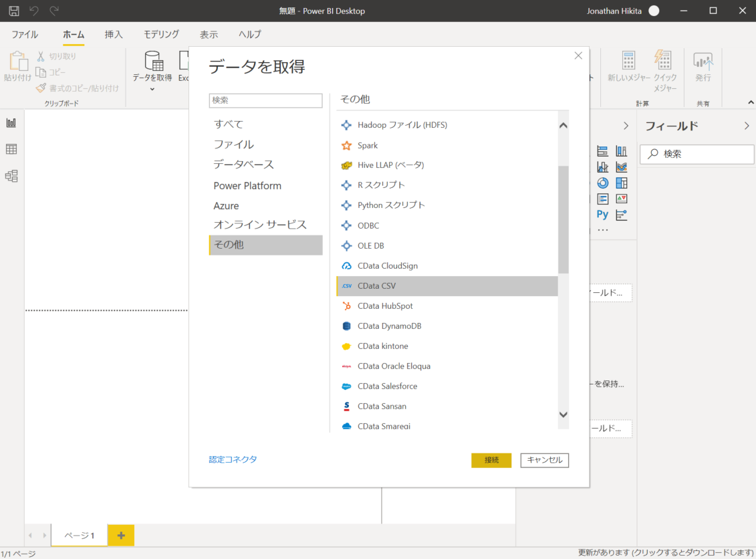Collapse the Visualizations pane chevron
This screenshot has width=756, height=559.
pos(626,125)
